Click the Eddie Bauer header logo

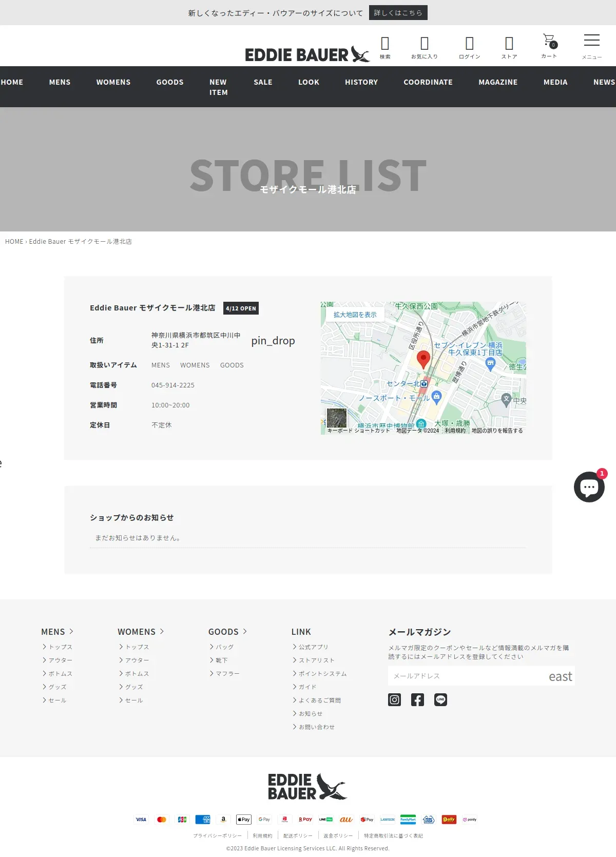(x=307, y=54)
